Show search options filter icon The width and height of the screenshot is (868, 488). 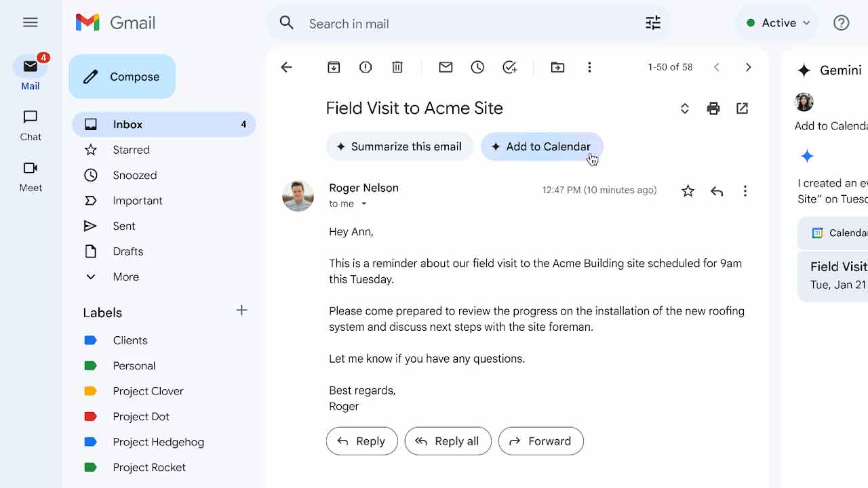[x=653, y=23]
